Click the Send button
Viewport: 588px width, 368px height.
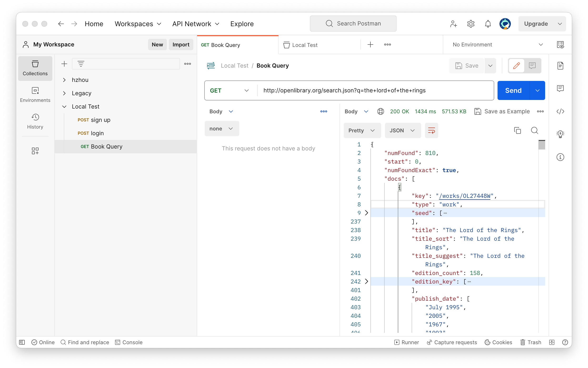[514, 90]
